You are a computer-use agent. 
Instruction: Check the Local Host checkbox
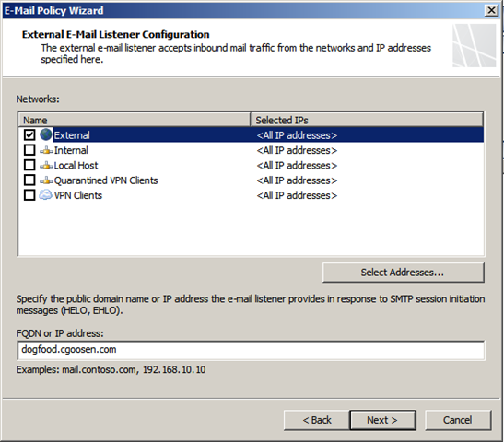pos(29,165)
